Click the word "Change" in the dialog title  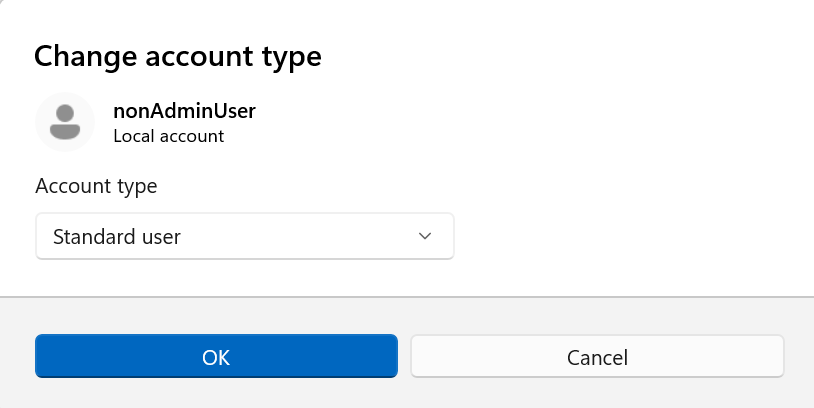83,56
